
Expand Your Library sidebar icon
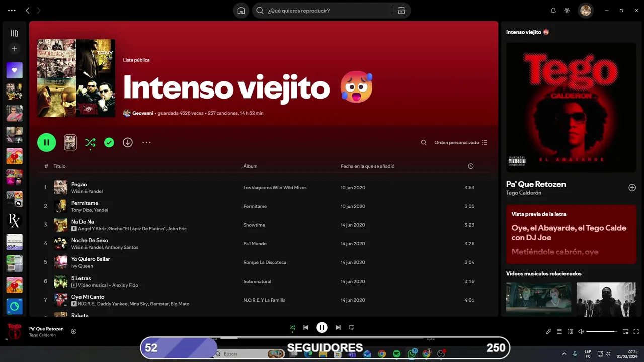click(x=14, y=33)
